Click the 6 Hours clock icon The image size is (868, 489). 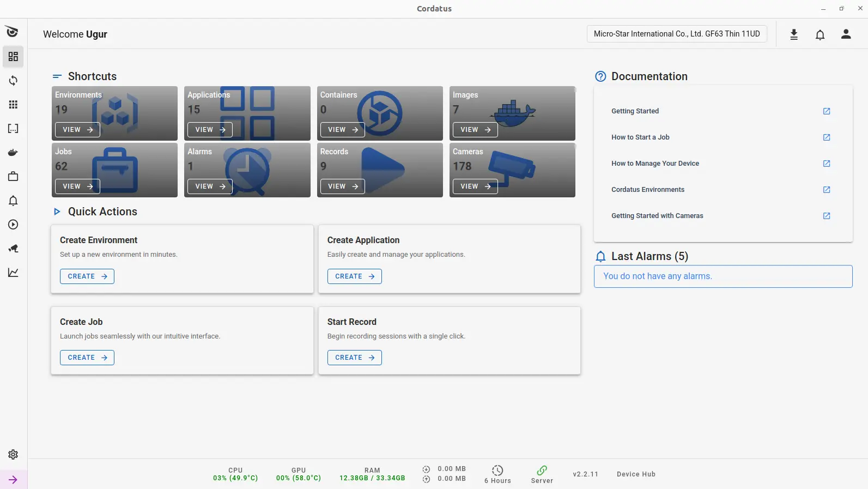pos(497,470)
